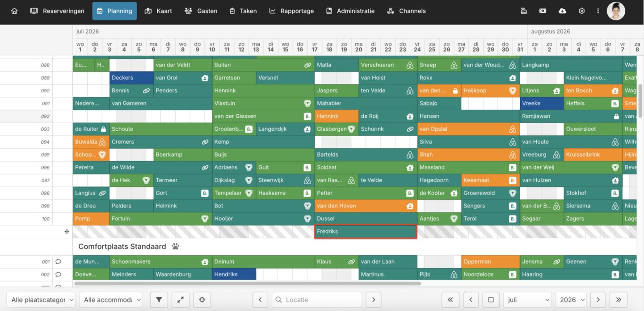Click the crosshair locate icon
This screenshot has height=311, width=644.
(202, 300)
